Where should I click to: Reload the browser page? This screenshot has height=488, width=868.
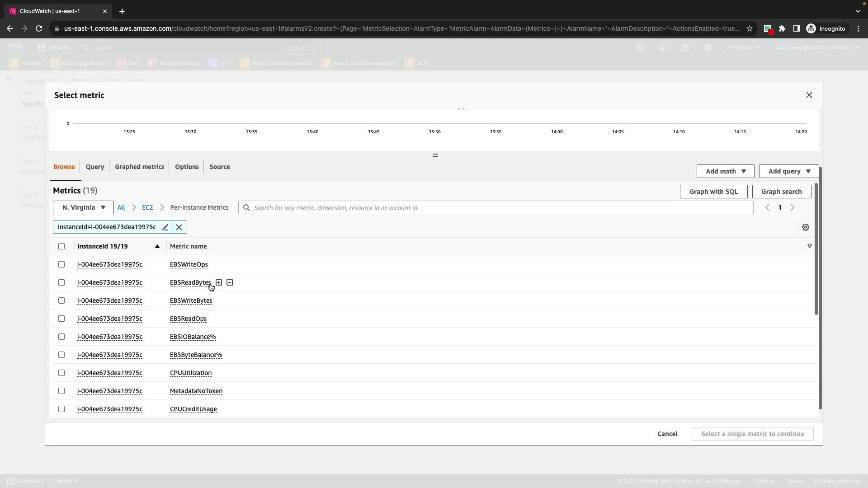[39, 28]
